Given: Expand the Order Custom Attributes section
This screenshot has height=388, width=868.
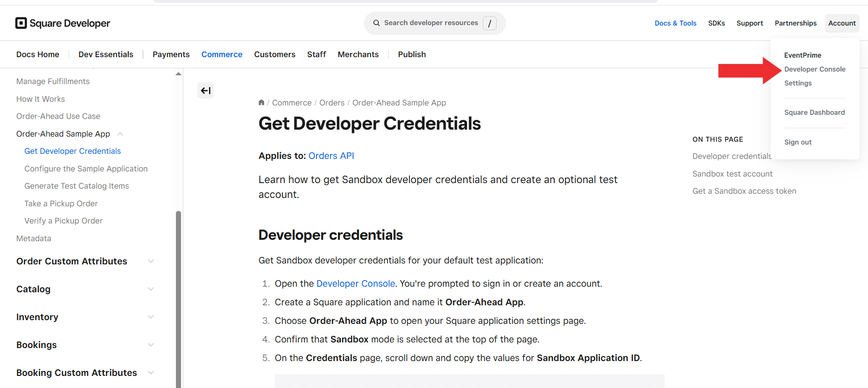Looking at the screenshot, I should [x=151, y=261].
